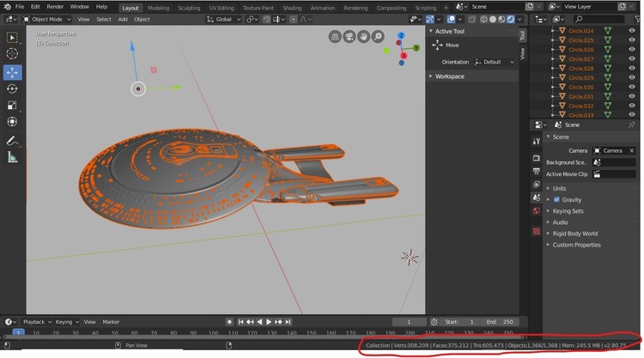This screenshot has width=644, height=358.
Task: Switch to the Sculpting workspace tab
Action: tap(189, 7)
